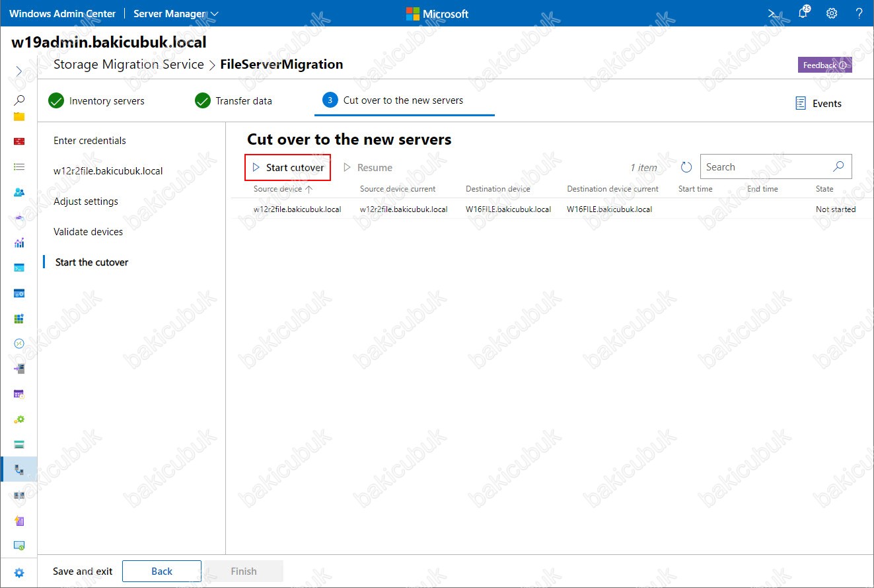Screen dimensions: 874x588
Task: Open sidebar Settings gear at bottom
Action: click(x=19, y=573)
